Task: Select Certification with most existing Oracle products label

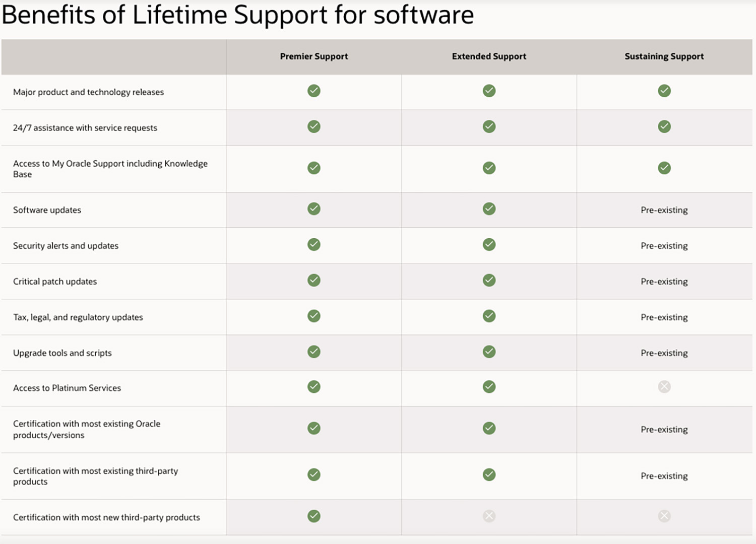Action: tap(87, 429)
